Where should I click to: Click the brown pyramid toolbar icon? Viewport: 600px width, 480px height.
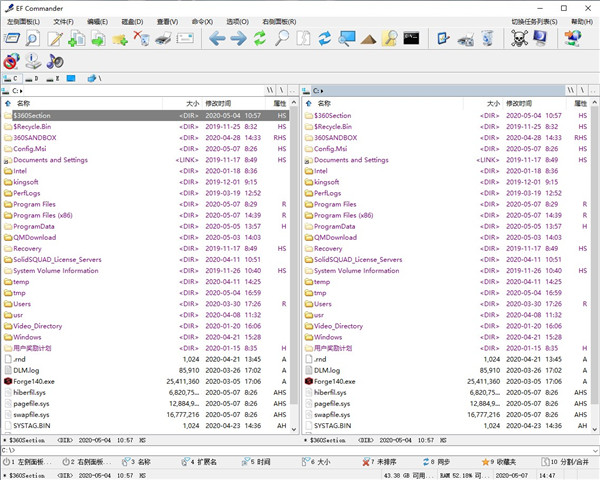pyautogui.click(x=368, y=39)
